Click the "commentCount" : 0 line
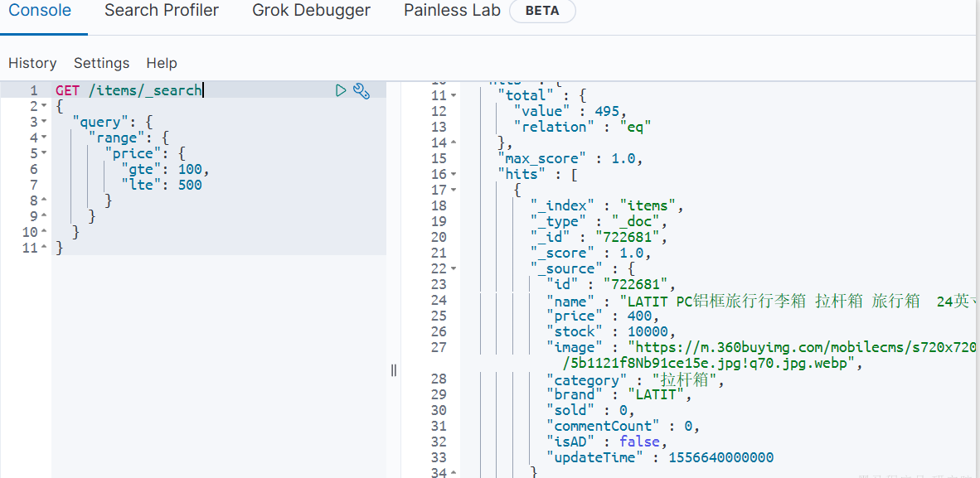The image size is (980, 478). (623, 426)
